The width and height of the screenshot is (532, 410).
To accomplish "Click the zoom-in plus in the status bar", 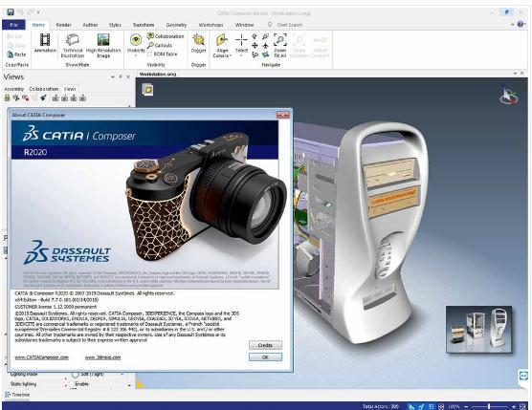I will 514,406.
